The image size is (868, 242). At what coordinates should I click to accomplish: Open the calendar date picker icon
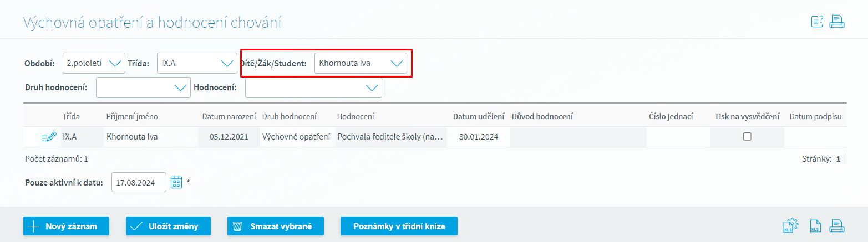(176, 182)
